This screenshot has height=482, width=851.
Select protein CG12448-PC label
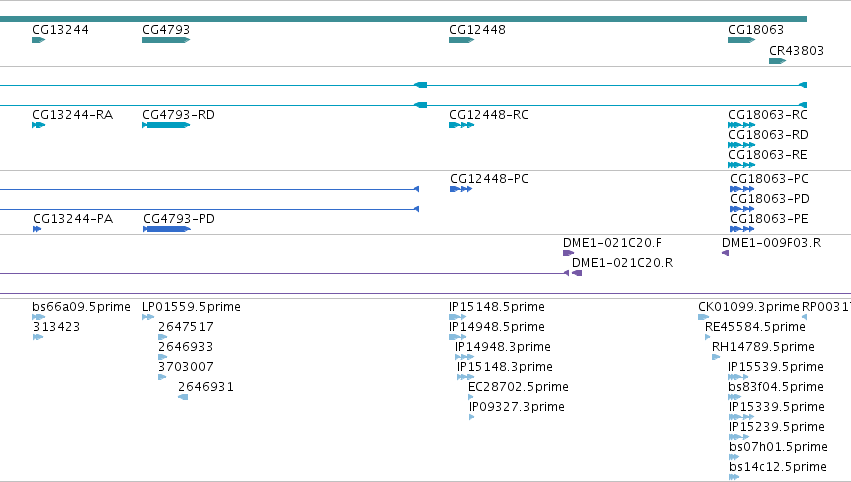[490, 179]
